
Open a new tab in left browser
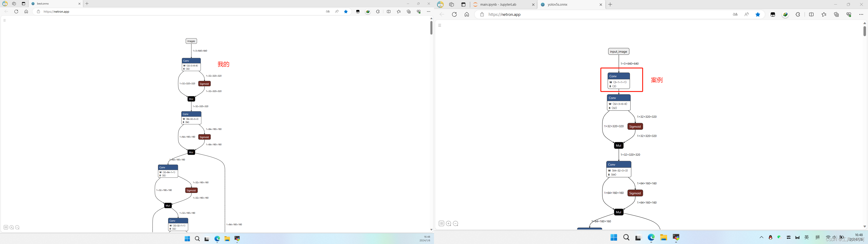[87, 4]
